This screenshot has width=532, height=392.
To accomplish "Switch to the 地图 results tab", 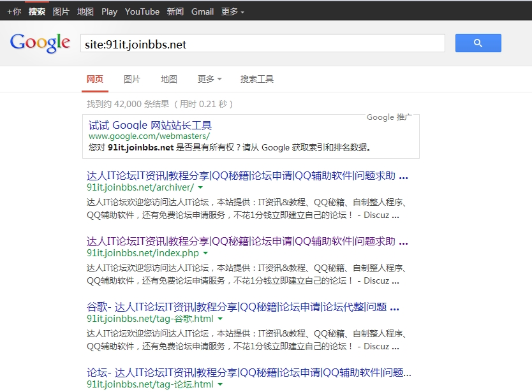I will pyautogui.click(x=169, y=79).
